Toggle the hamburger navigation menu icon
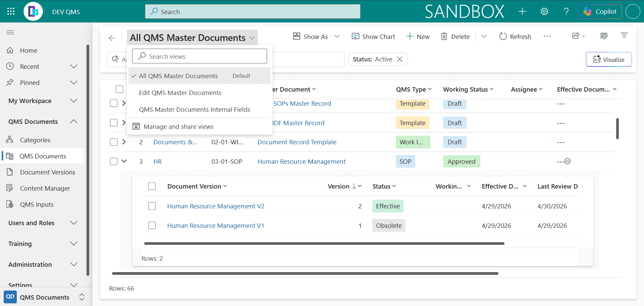This screenshot has height=306, width=644. coord(10,32)
